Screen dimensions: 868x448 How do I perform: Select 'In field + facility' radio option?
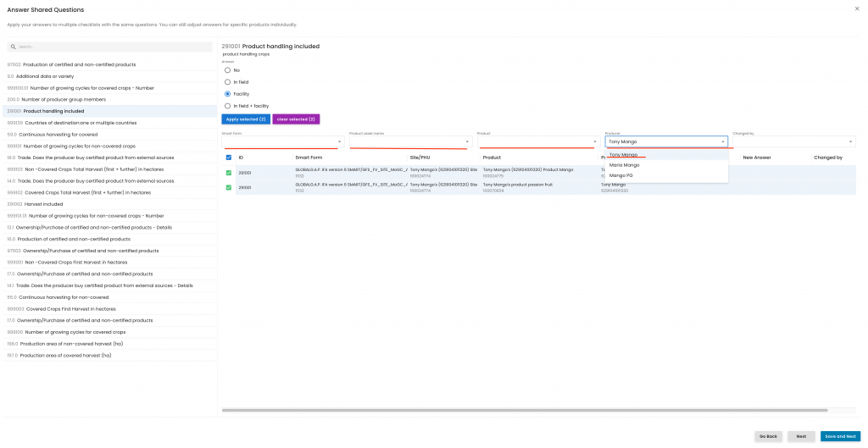coord(227,106)
